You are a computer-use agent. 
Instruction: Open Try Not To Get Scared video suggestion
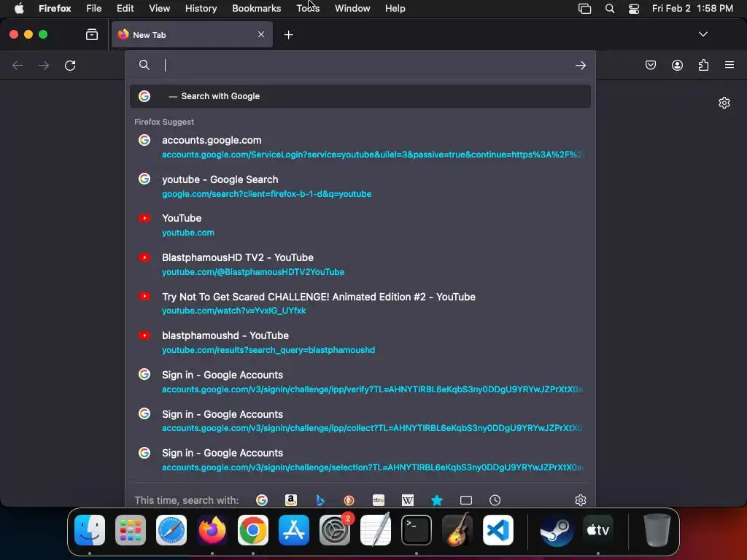360,303
